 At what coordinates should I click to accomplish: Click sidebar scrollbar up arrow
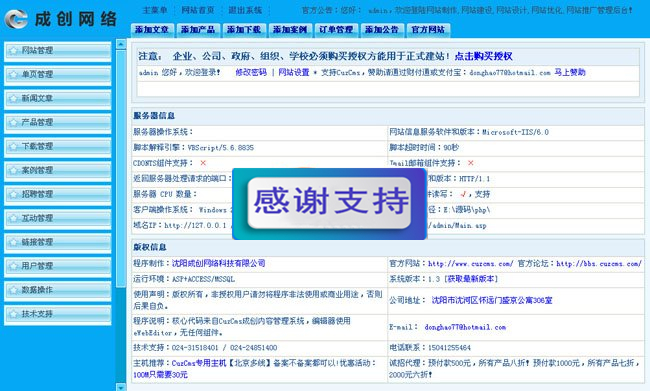(121, 44)
